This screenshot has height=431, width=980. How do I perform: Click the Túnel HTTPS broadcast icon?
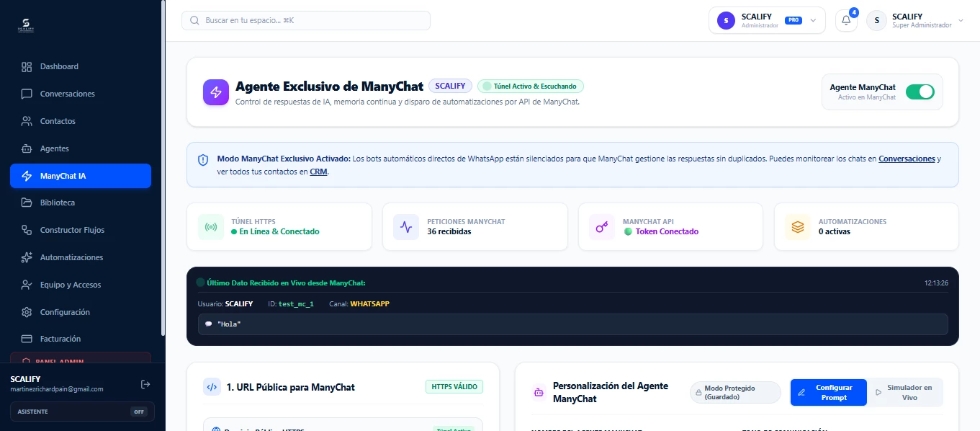[211, 227]
